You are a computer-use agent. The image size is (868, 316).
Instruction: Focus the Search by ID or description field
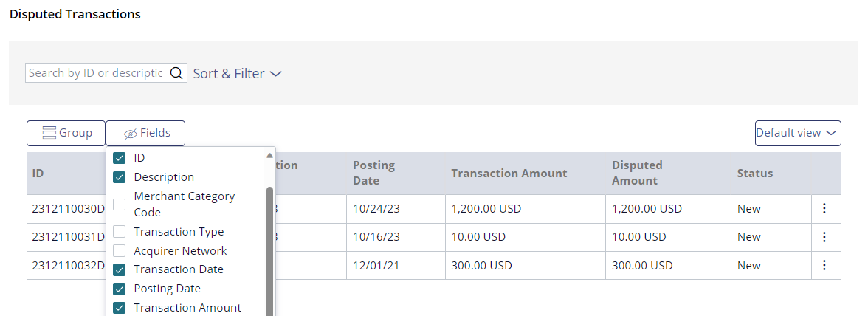96,73
